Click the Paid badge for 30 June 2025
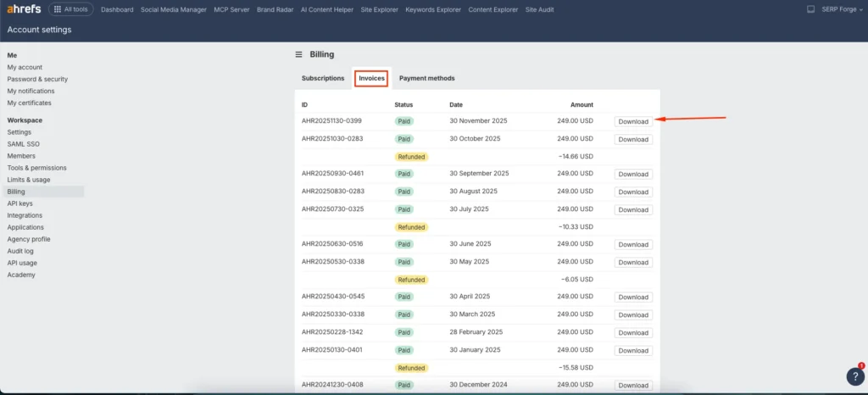 click(x=404, y=244)
